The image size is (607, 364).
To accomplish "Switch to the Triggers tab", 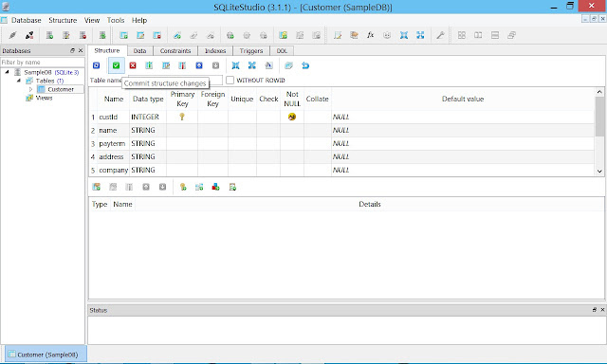I will 250,50.
